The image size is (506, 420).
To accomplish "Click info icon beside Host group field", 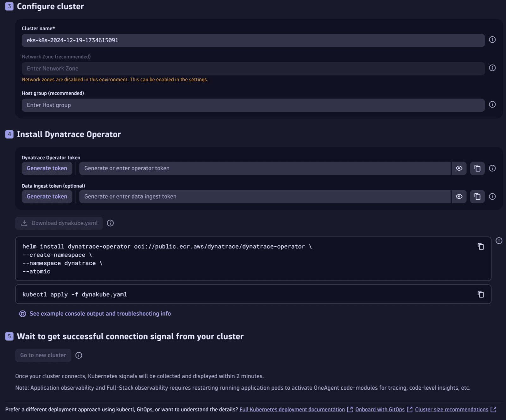I will [492, 105].
